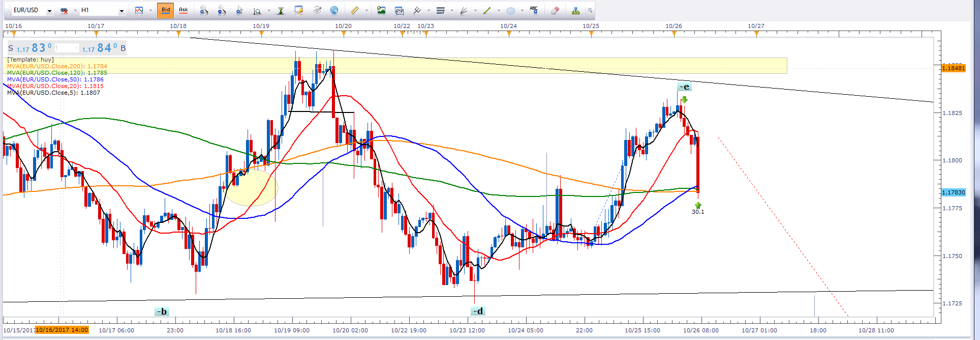Open the H1 timeframe dropdown
Screen dimensions: 980x340
click(121, 11)
